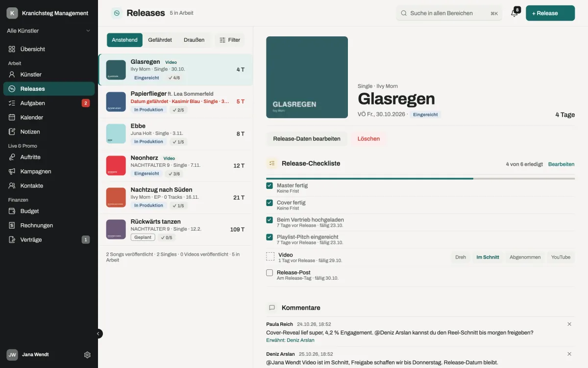Switch to the Draußen tab

pyautogui.click(x=194, y=40)
